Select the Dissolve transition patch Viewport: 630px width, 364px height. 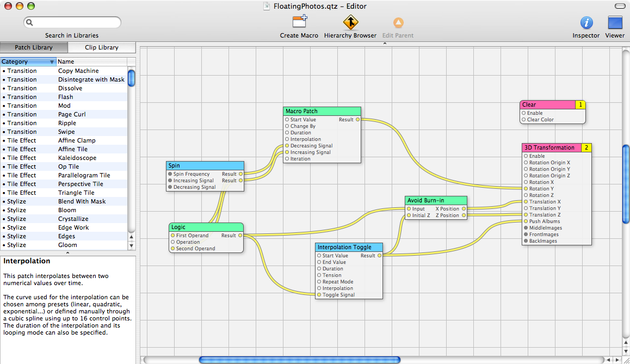coord(64,88)
